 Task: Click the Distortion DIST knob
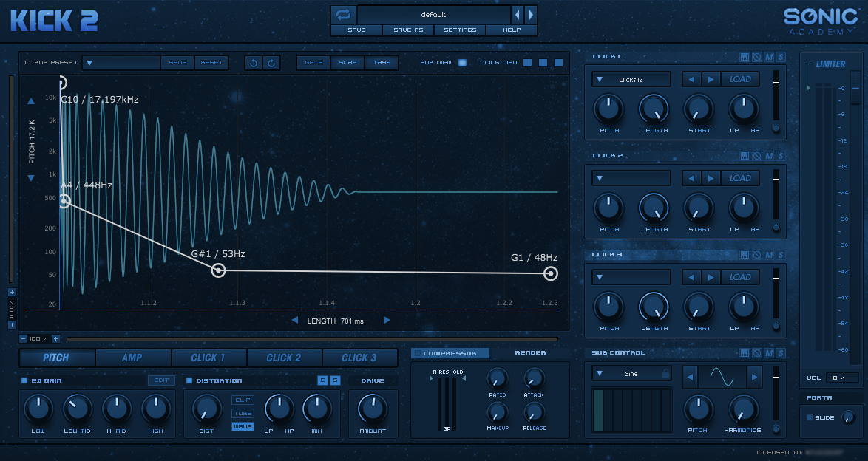pos(206,410)
